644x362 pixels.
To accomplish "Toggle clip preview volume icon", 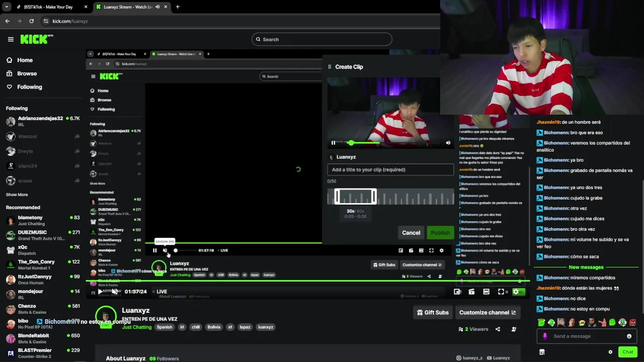I will point(448,143).
